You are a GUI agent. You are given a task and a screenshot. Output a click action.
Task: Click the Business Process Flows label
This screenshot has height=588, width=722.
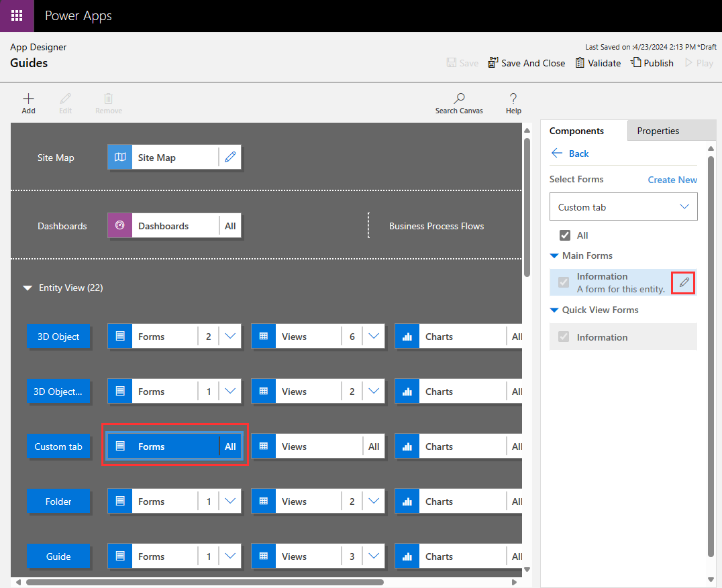click(437, 226)
